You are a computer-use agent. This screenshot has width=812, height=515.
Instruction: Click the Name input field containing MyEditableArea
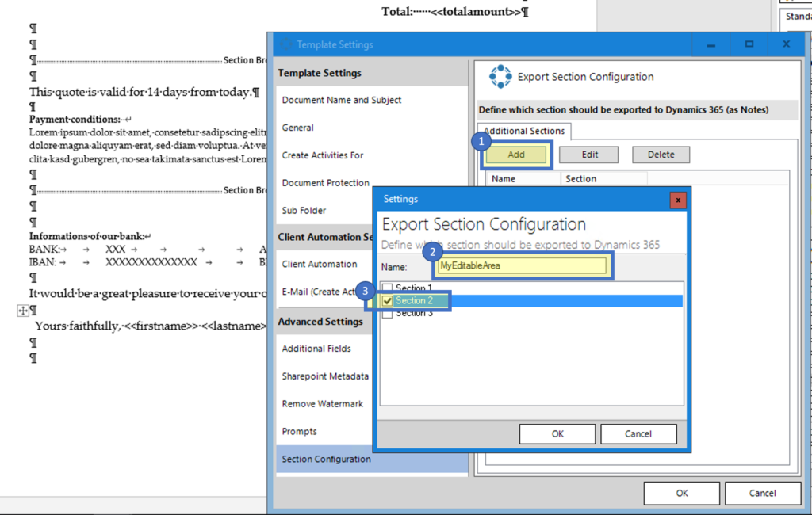click(522, 266)
